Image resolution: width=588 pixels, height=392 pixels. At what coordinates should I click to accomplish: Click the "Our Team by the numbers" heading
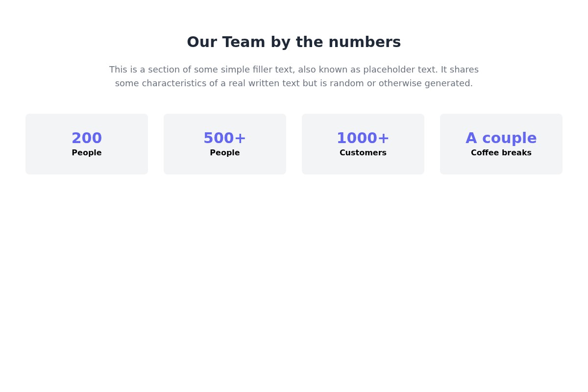coord(294,42)
